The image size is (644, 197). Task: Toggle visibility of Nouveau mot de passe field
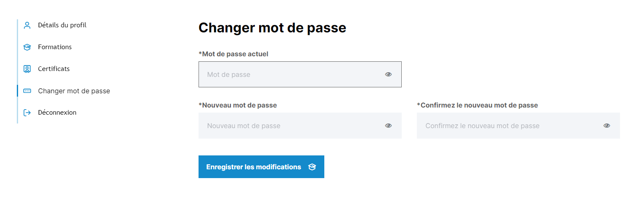click(388, 126)
